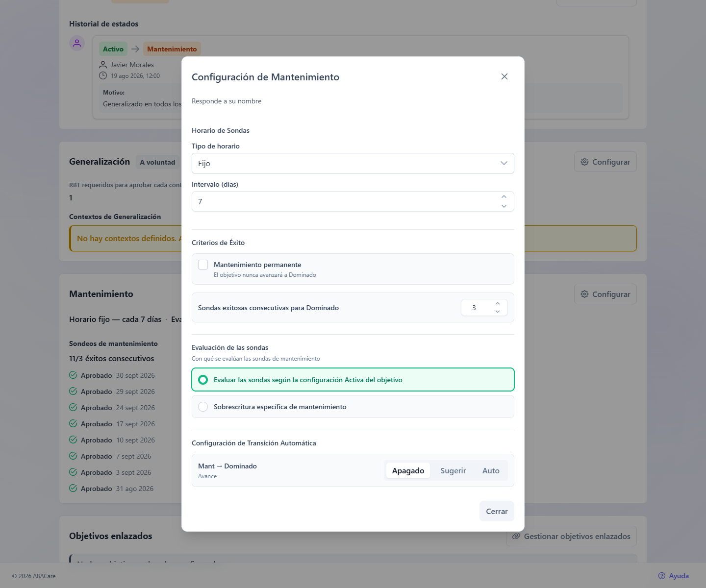Click check icon for Aprobado 10 sept 2026
Viewport: 706px width, 588px height.
[73, 440]
